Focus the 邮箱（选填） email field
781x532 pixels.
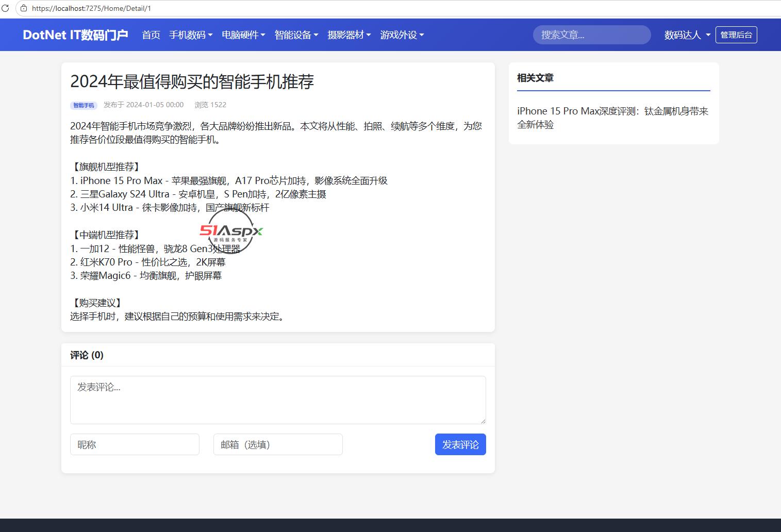coord(278,444)
